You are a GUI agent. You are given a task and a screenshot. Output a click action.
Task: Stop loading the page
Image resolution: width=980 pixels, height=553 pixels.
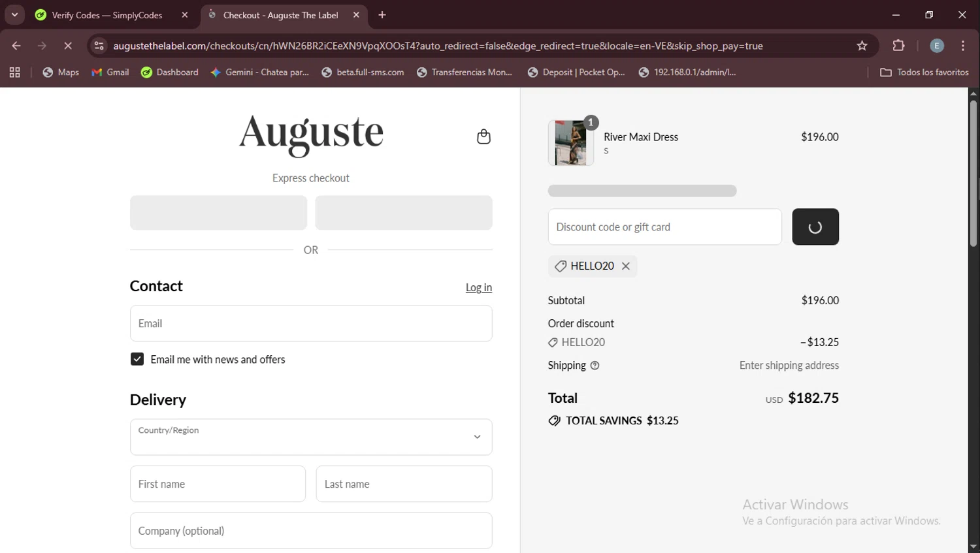[x=68, y=46]
